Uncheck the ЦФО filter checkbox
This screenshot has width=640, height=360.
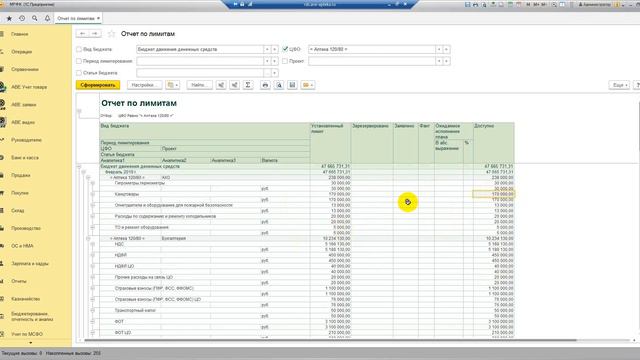point(285,49)
